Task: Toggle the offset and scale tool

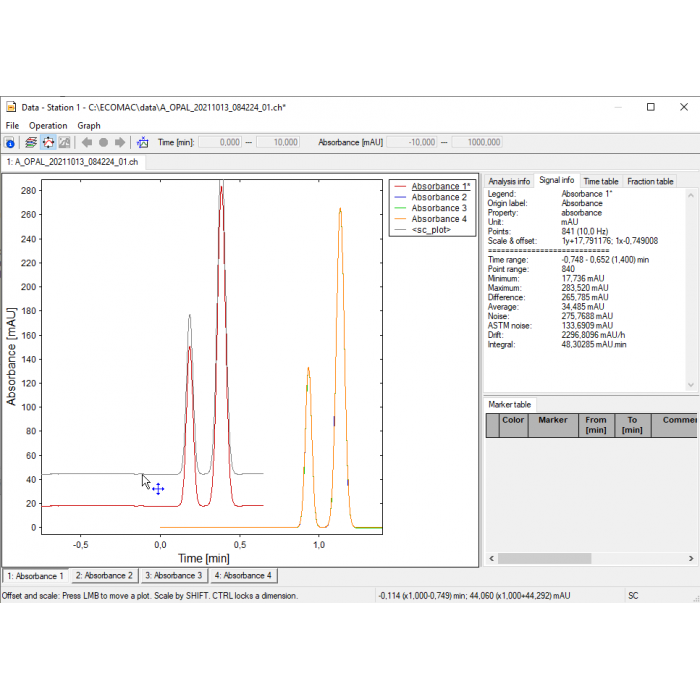Action: coord(48,143)
